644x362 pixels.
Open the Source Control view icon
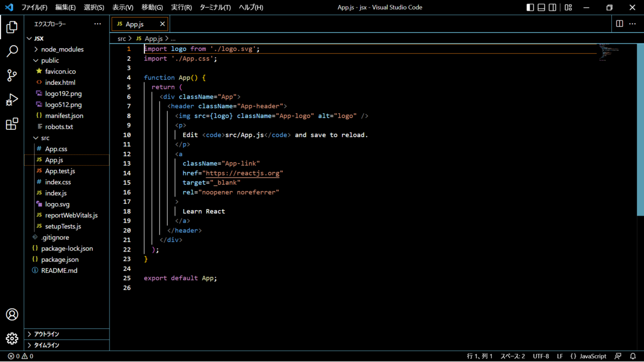pyautogui.click(x=12, y=76)
